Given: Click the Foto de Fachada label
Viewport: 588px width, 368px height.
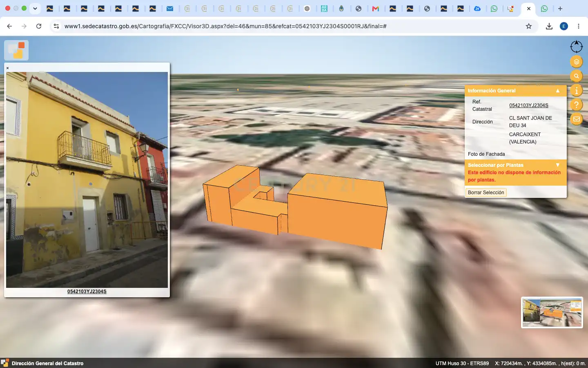Looking at the screenshot, I should click(x=486, y=154).
